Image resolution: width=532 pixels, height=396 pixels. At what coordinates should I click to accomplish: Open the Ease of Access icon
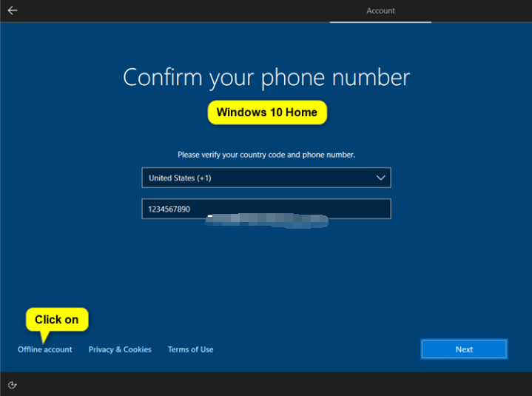pos(13,385)
